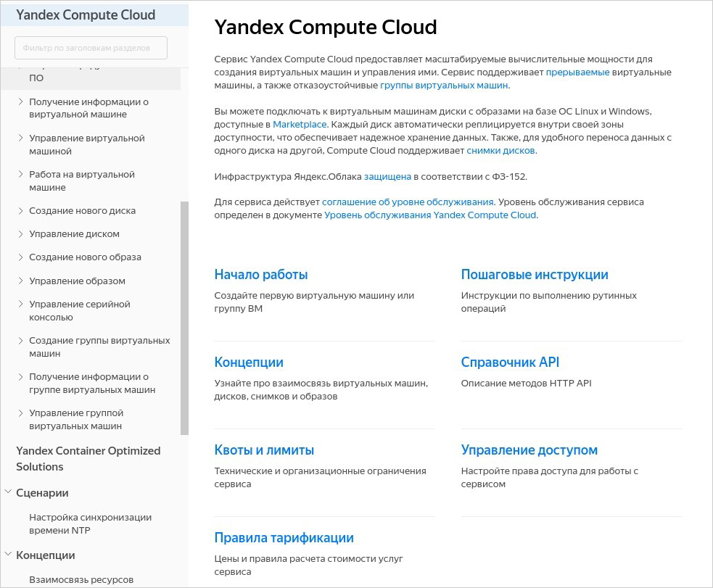Expand the "Управление виртуальной машиной" section

tap(86, 144)
